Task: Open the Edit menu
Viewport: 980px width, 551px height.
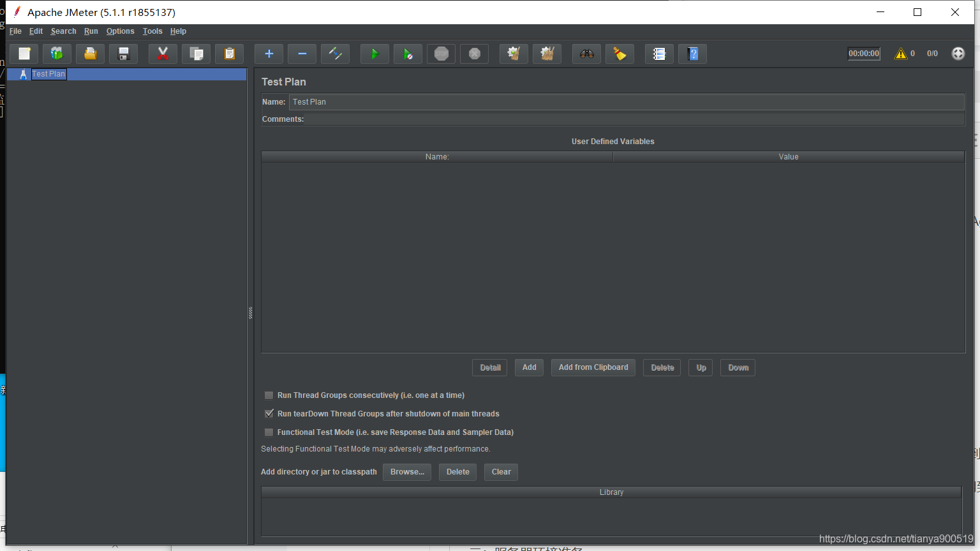Action: (x=36, y=31)
